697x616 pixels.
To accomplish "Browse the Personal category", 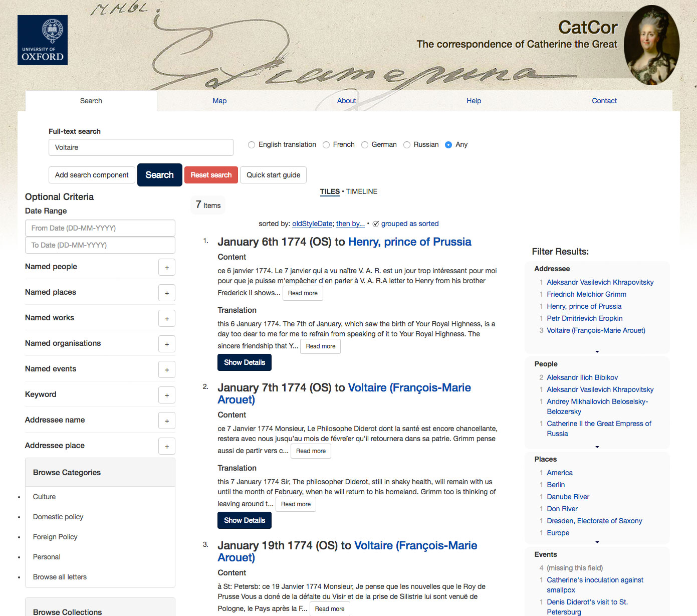I will click(47, 557).
